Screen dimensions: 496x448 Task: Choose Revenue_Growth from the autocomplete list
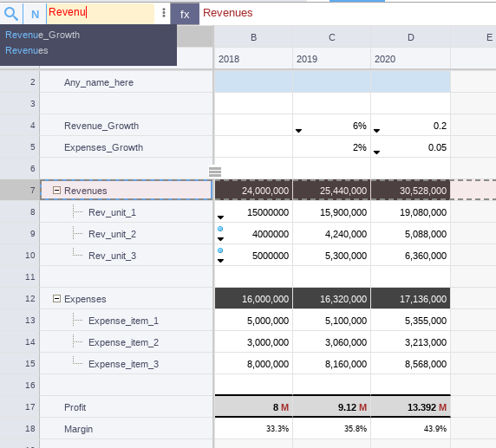point(42,35)
